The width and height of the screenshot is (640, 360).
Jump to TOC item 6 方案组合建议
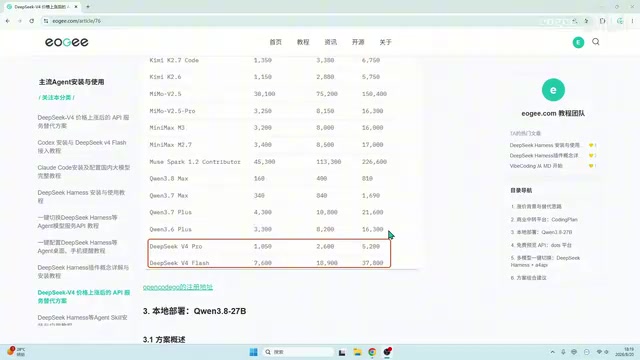[529, 278]
